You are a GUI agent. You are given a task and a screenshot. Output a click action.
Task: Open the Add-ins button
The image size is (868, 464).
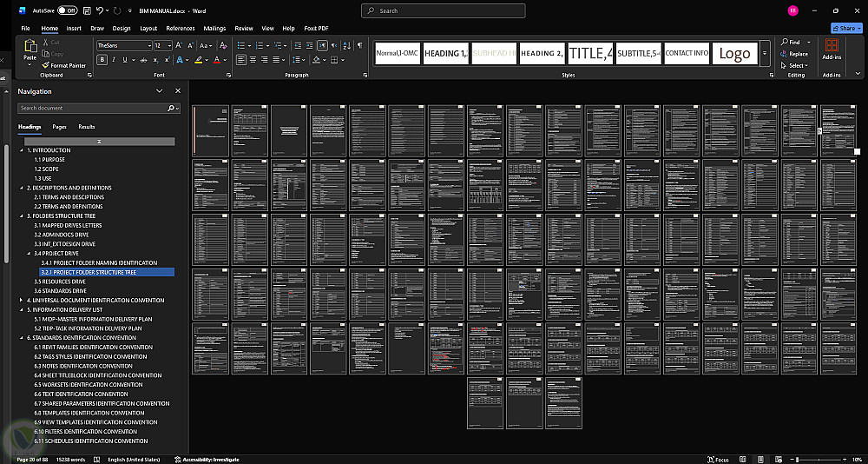[832, 50]
